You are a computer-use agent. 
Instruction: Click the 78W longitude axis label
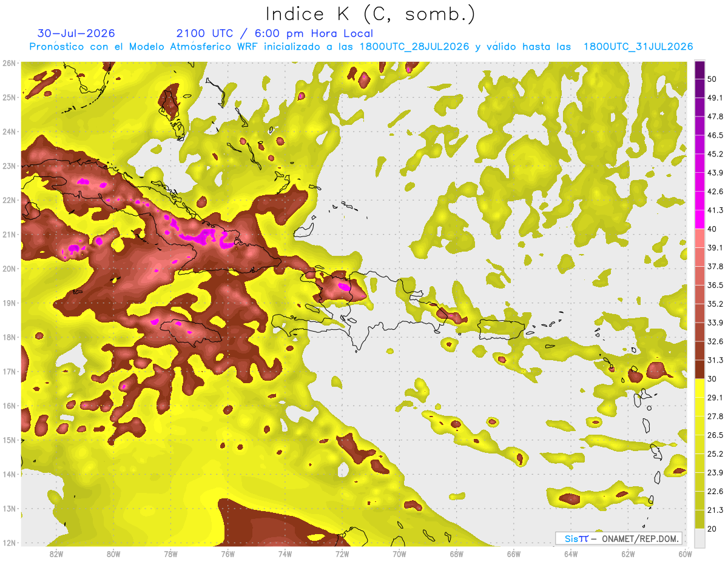(x=170, y=554)
